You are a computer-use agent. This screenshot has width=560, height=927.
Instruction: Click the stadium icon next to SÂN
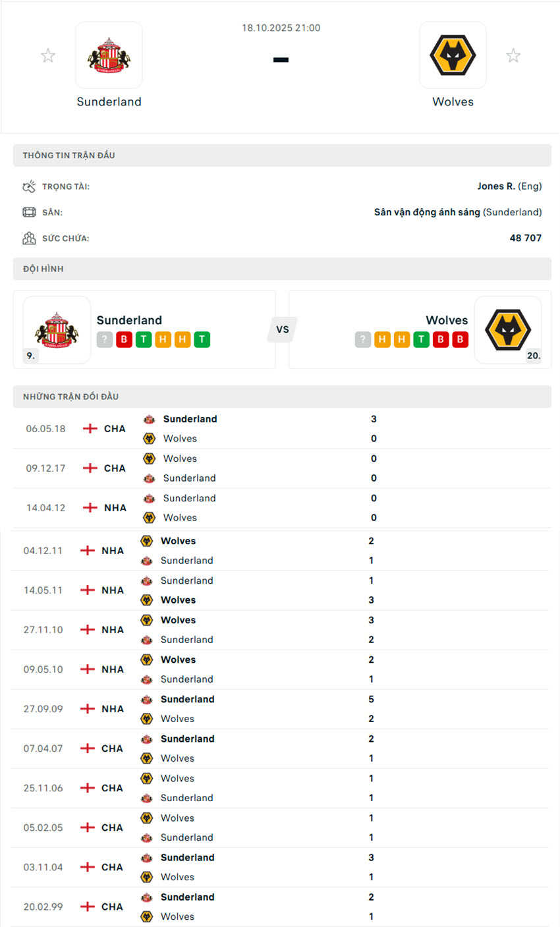(x=29, y=212)
